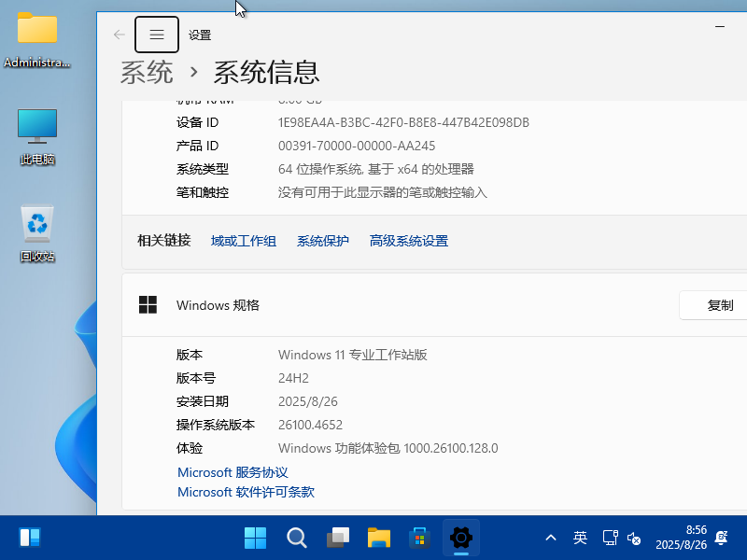Open the Microsoft 软件许可条款 link
Screen dimensions: 747x560
point(246,492)
